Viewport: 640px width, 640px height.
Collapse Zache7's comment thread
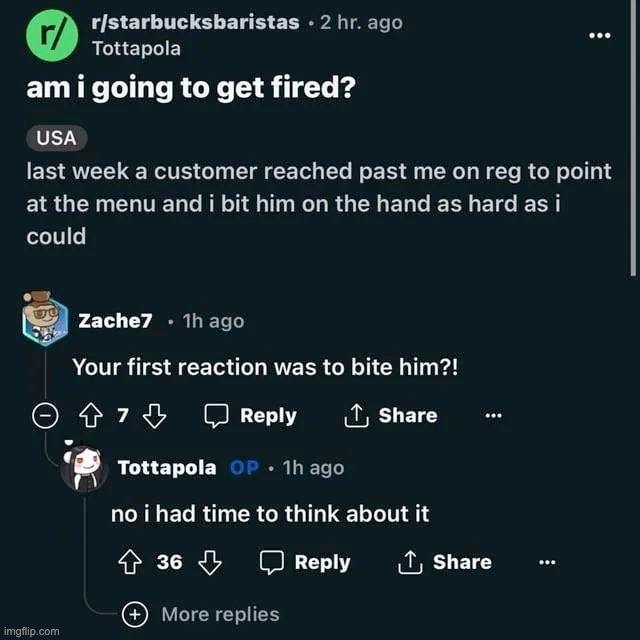(45, 416)
